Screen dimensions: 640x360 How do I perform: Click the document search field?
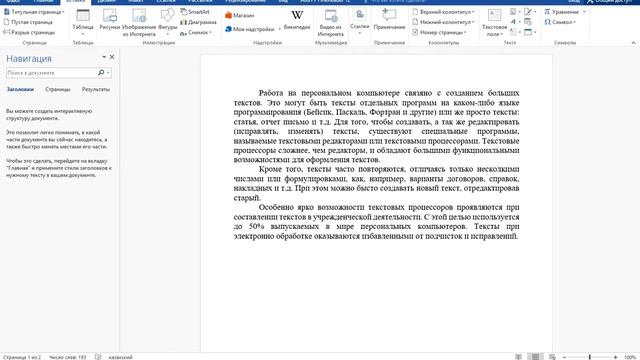click(x=51, y=73)
